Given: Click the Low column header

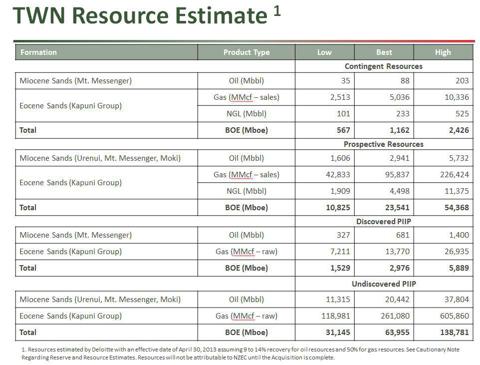Looking at the screenshot, I should click(325, 52).
